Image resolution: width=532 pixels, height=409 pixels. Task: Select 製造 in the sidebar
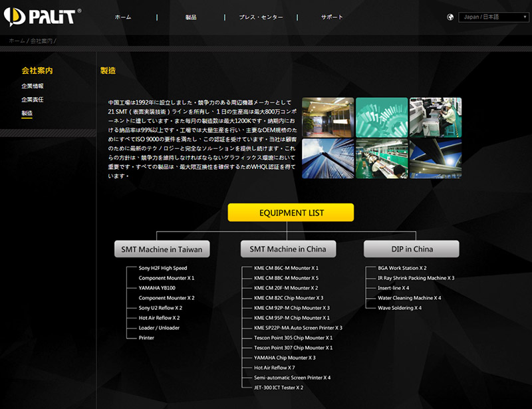point(27,113)
